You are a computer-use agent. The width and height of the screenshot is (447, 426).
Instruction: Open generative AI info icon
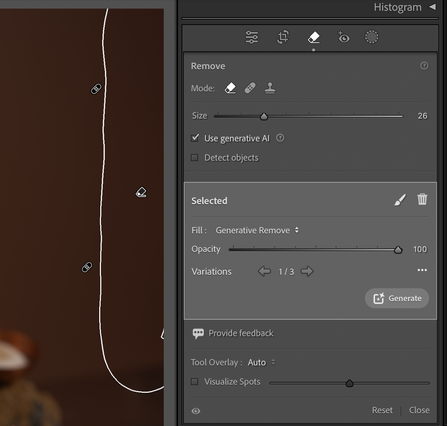coord(280,138)
